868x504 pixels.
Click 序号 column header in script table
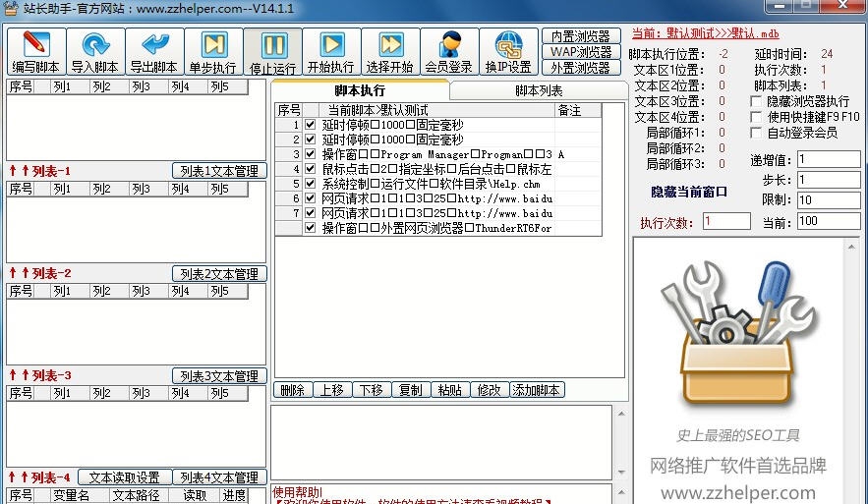(x=289, y=110)
